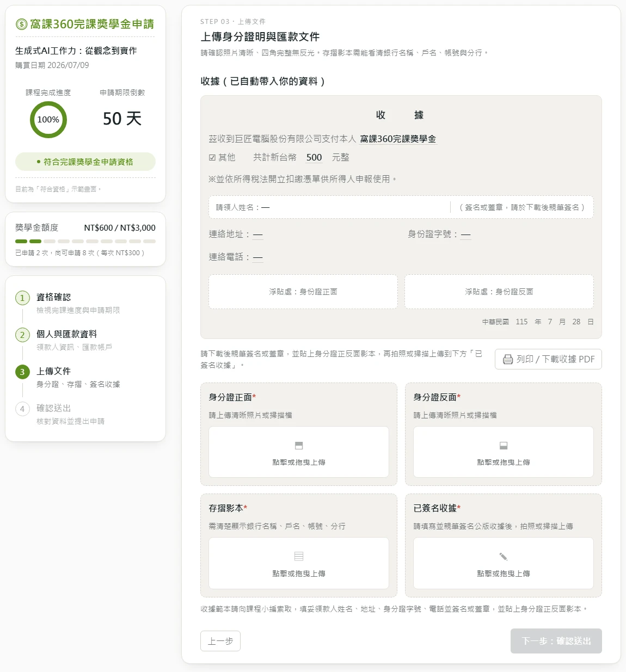Click the scholarship quota segmented progress bar
Viewport: 626px width, 672px height.
coord(85,241)
